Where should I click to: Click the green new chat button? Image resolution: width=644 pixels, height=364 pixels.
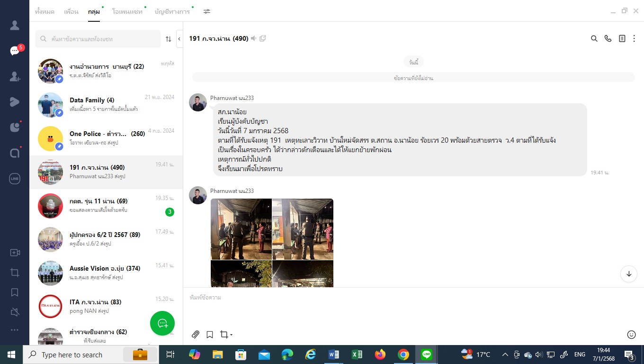point(162,323)
